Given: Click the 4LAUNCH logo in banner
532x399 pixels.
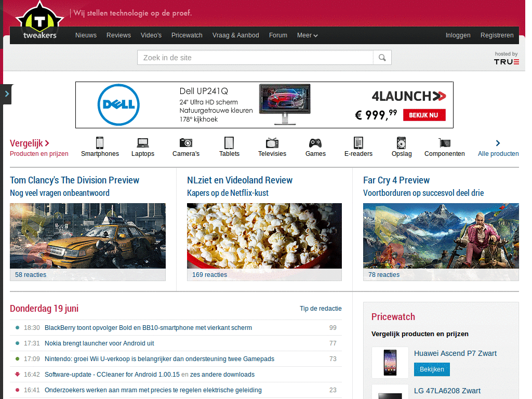Looking at the screenshot, I should pos(409,96).
